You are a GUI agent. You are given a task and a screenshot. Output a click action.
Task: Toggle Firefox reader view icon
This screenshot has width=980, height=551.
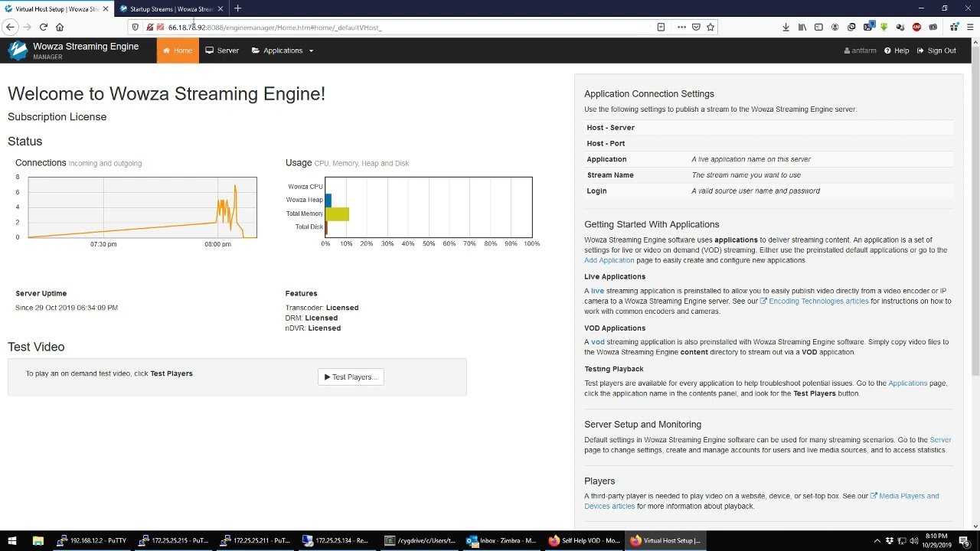pos(661,27)
